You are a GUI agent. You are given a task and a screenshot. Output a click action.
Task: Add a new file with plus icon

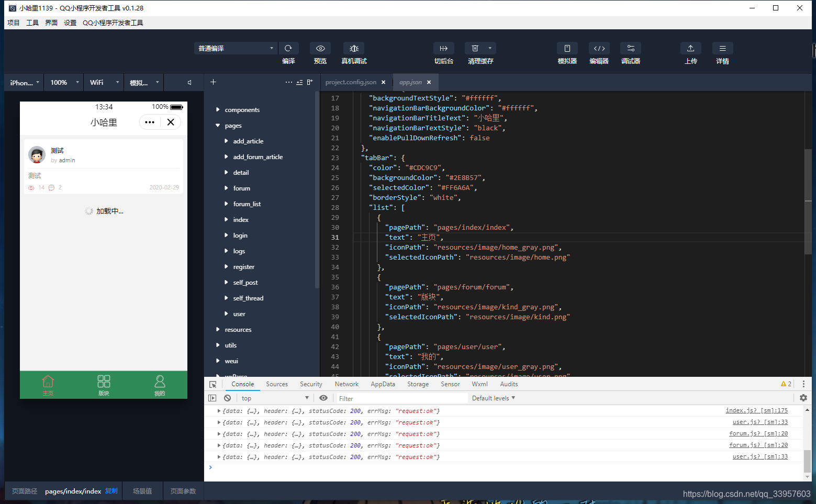point(213,82)
